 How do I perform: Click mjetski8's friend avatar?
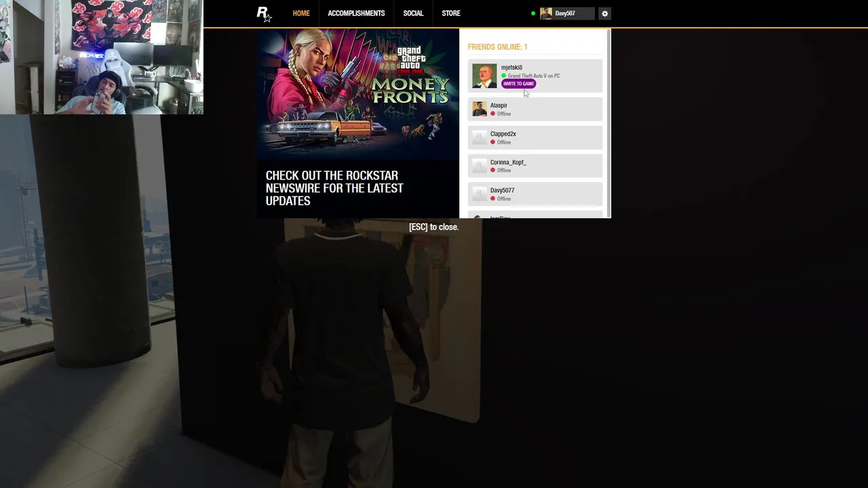(x=484, y=76)
